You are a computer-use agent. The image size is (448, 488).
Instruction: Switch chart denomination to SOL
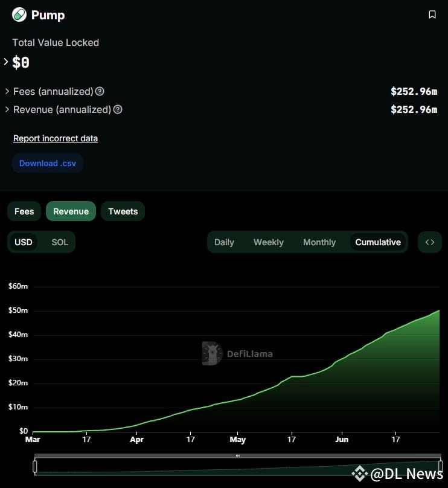[60, 242]
